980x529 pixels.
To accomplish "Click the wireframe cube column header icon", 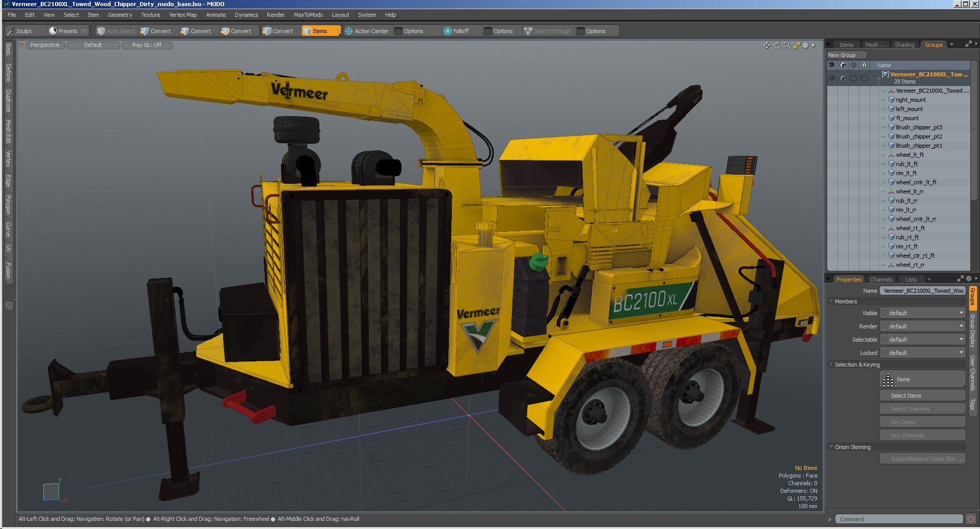I will pyautogui.click(x=854, y=65).
